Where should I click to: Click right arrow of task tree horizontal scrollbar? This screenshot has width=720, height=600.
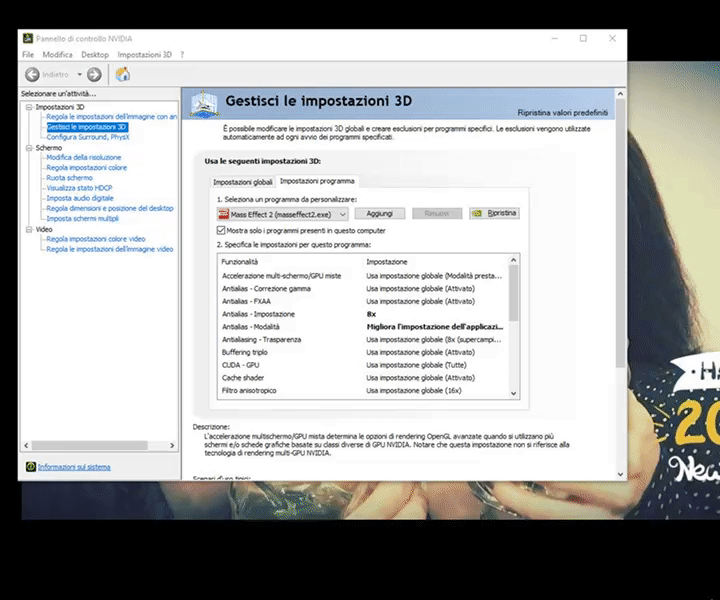click(x=172, y=445)
